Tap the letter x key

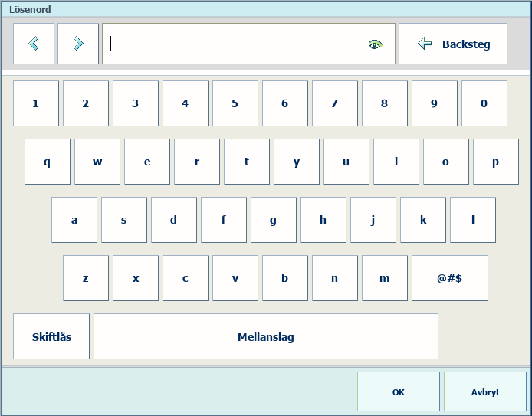pos(136,278)
